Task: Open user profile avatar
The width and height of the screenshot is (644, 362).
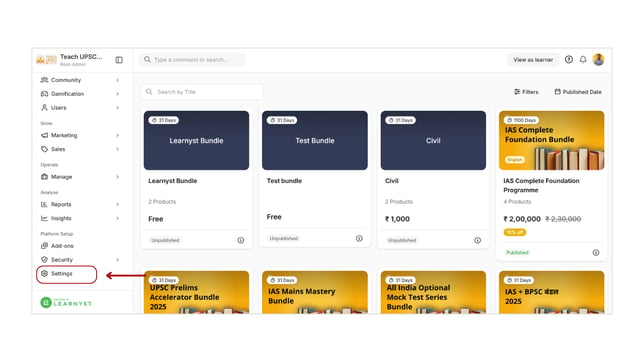Action: (x=598, y=60)
